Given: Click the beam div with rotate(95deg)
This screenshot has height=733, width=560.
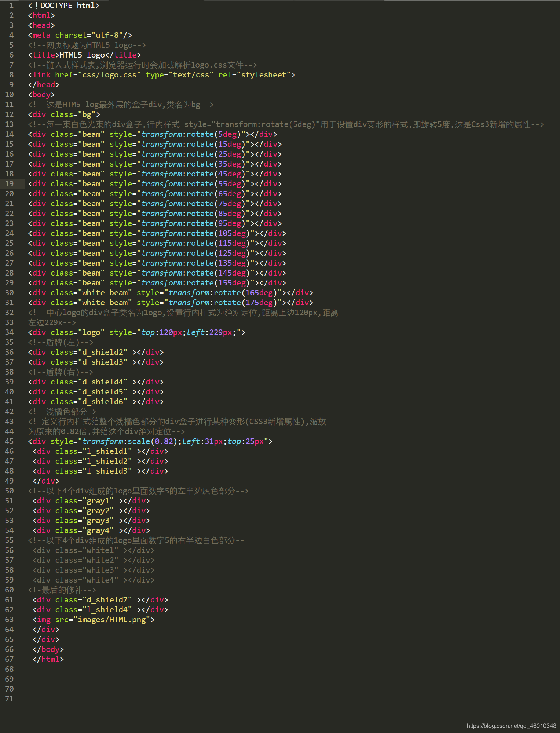Looking at the screenshot, I should [x=155, y=223].
